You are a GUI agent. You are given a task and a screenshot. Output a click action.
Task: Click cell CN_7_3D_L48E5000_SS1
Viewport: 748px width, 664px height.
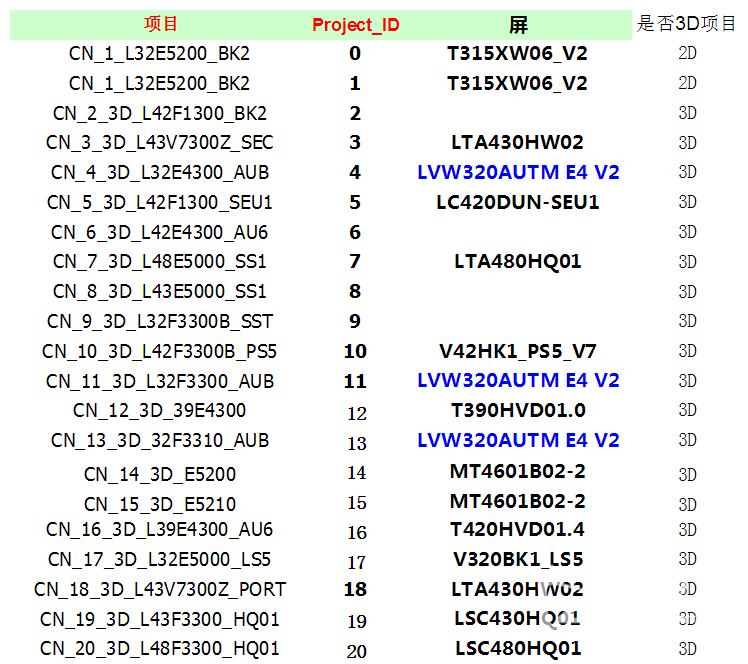pos(160,261)
